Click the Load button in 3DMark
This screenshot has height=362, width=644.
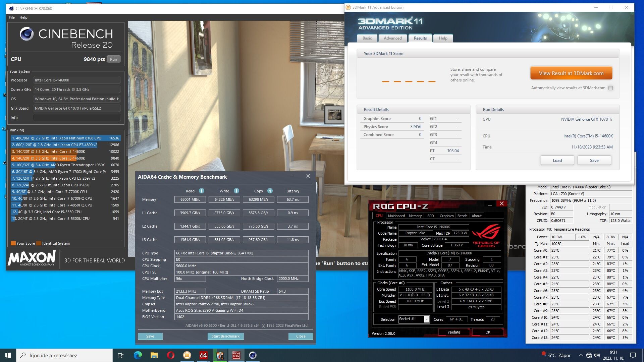pos(557,161)
